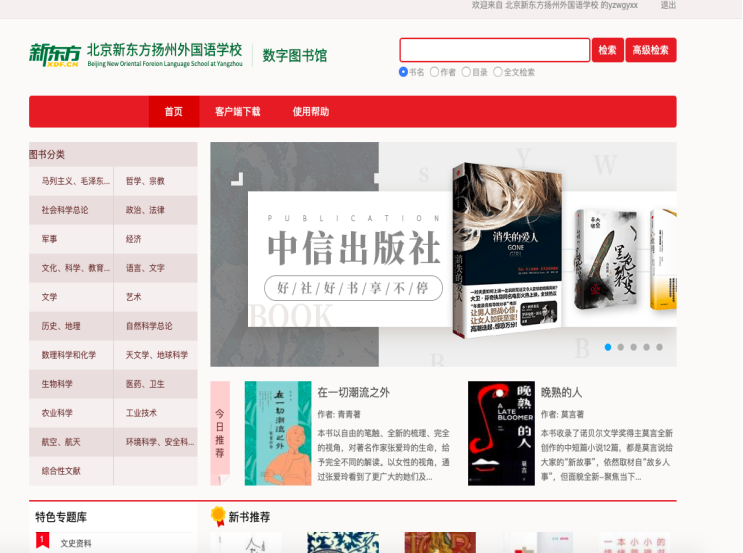Click the 数字图书馆 title text
This screenshot has height=553, width=743.
295,55
